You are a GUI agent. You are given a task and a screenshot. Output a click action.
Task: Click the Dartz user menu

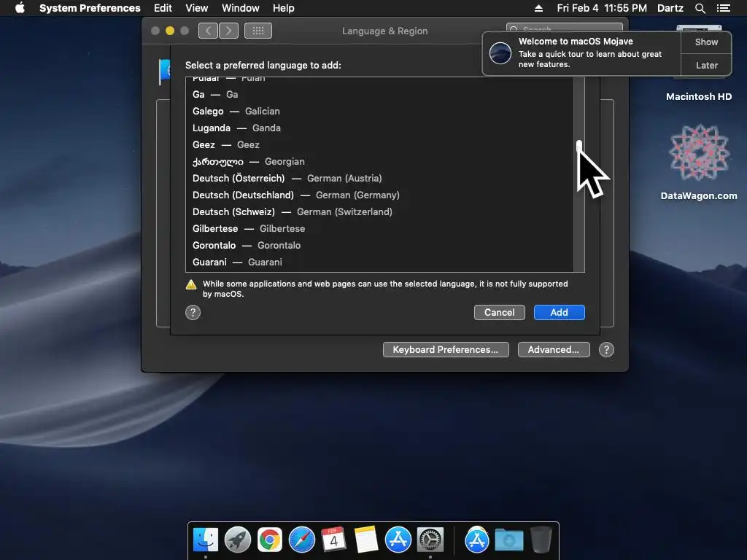click(670, 8)
